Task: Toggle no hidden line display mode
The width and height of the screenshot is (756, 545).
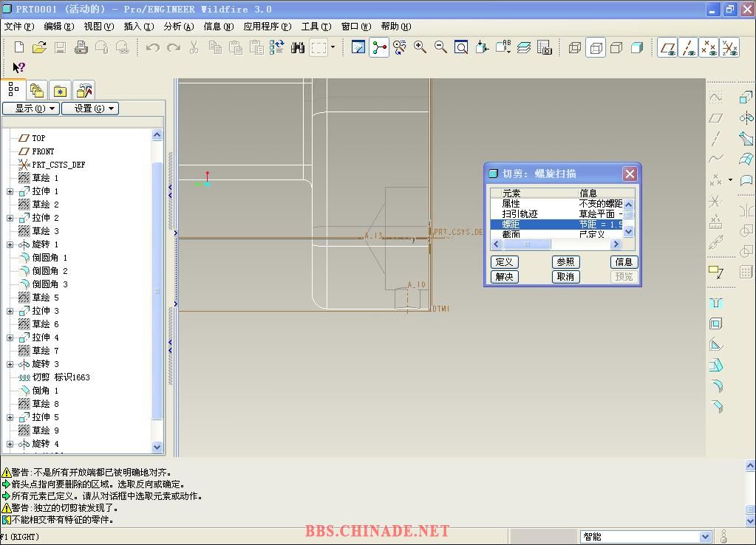Action: (616, 47)
